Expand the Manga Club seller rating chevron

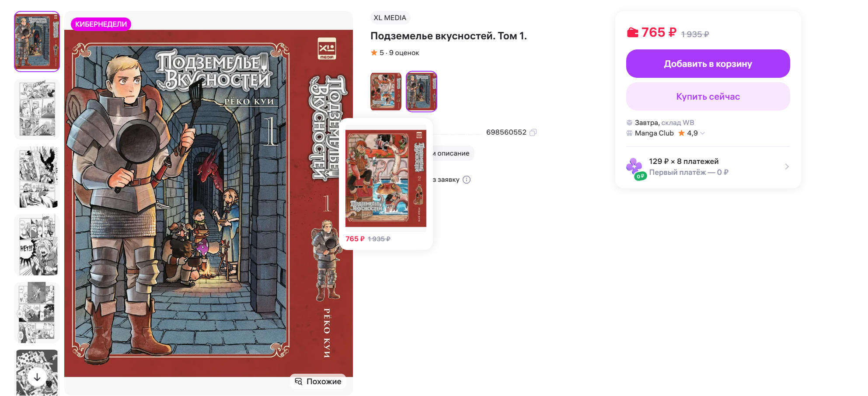(x=702, y=133)
